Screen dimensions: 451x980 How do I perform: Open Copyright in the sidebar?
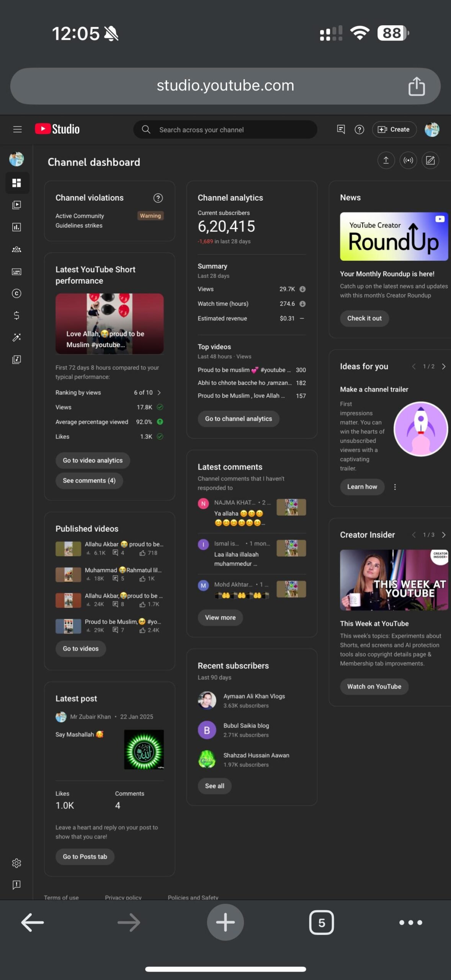[16, 293]
